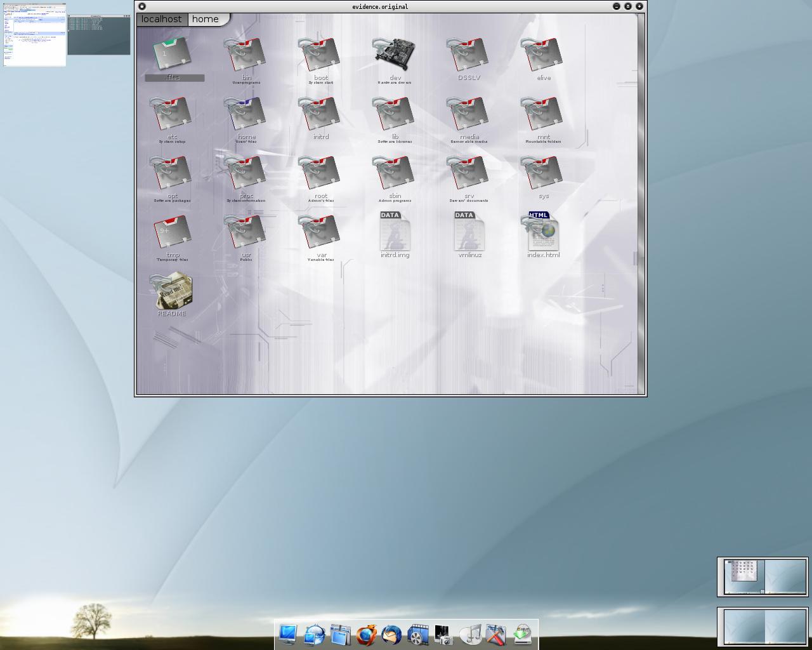Open the var folder icon
This screenshot has width=812, height=650.
[x=319, y=232]
